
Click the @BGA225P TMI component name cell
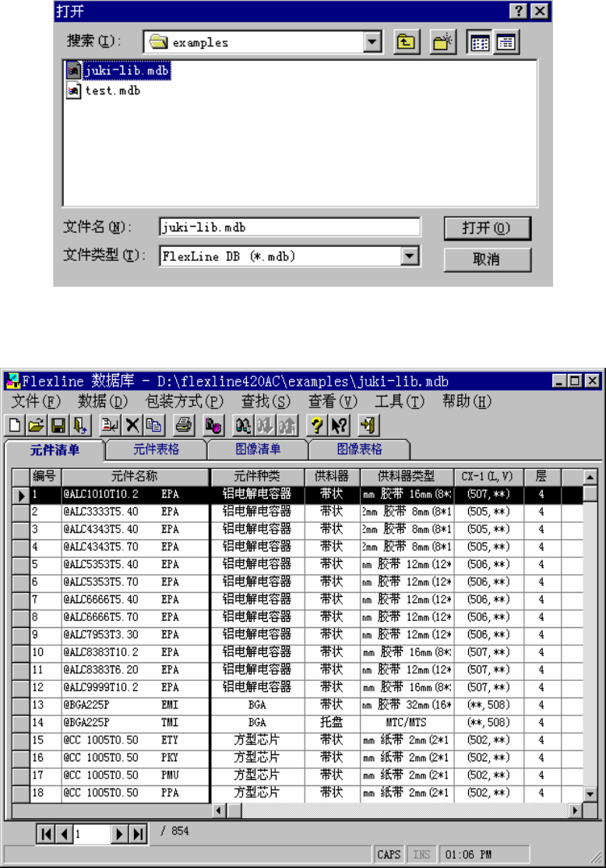[x=135, y=722]
